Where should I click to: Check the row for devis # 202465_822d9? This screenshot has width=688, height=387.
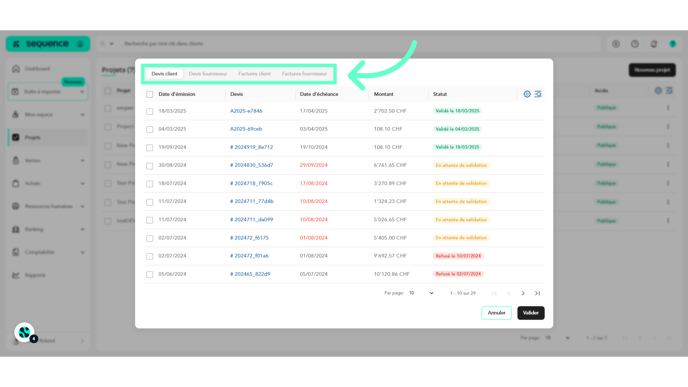click(x=150, y=274)
